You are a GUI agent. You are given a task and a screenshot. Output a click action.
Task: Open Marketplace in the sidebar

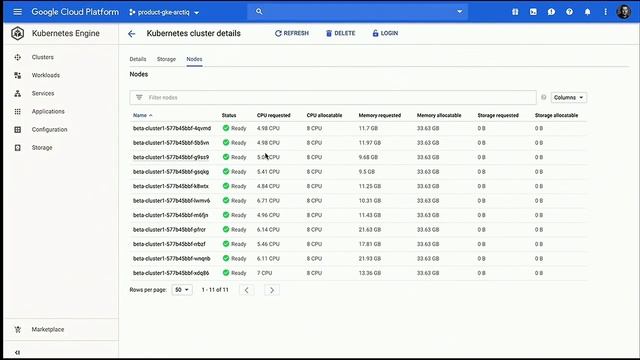coord(48,329)
